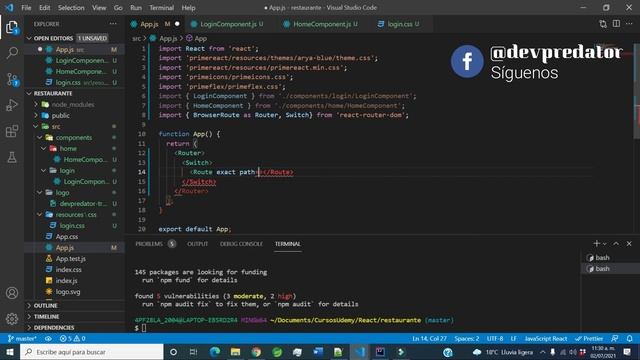Open terminal launch profile dropdown arrow

tap(605, 244)
